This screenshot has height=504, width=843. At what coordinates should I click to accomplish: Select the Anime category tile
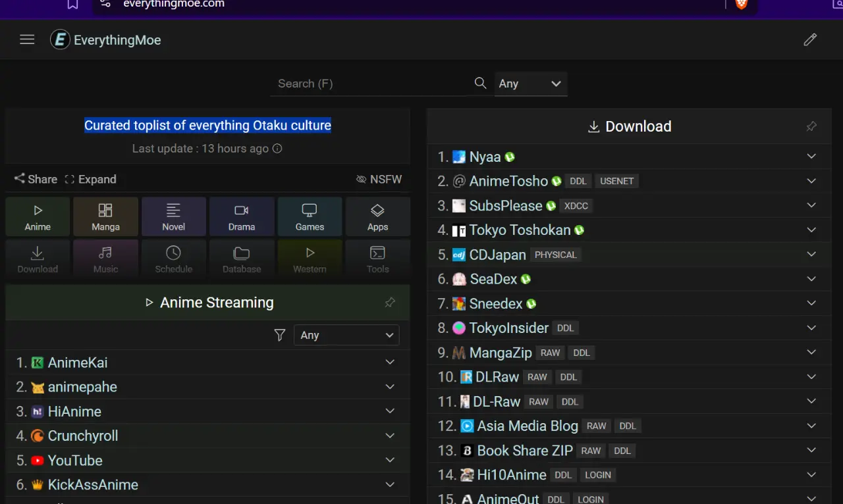[38, 216]
